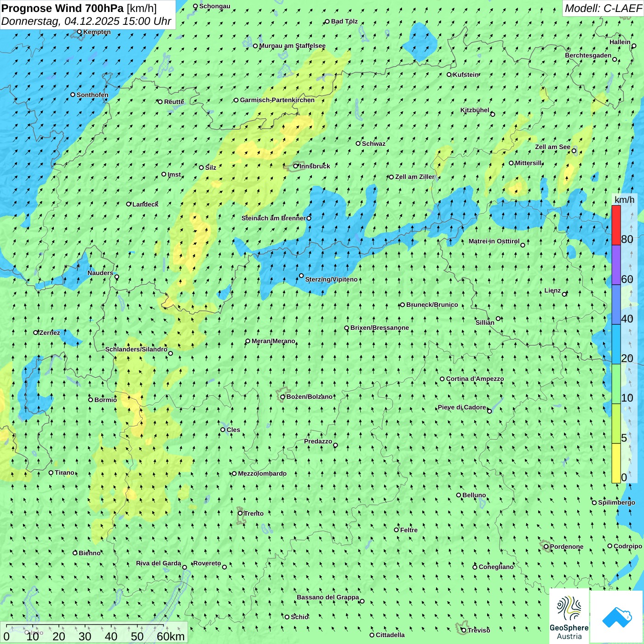Click the 'Schongau' label
Screen dimensions: 644x644
point(215,6)
